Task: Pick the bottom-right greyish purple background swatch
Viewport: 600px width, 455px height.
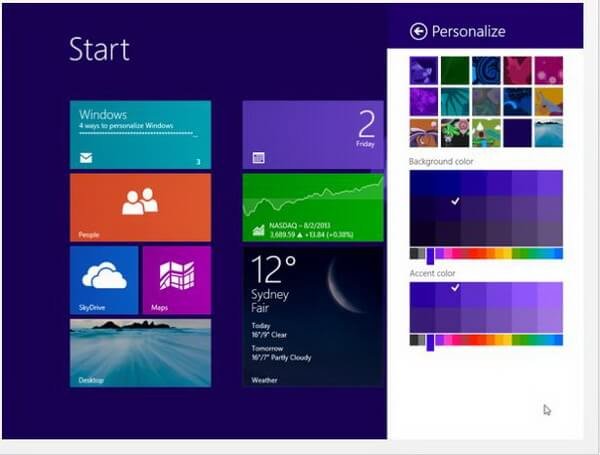Action: (550, 233)
